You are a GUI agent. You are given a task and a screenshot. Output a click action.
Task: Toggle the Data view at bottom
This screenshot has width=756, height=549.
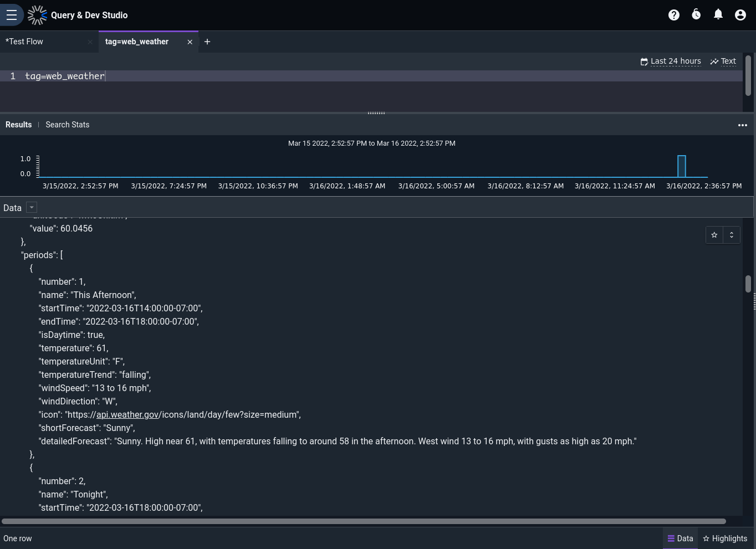point(680,538)
